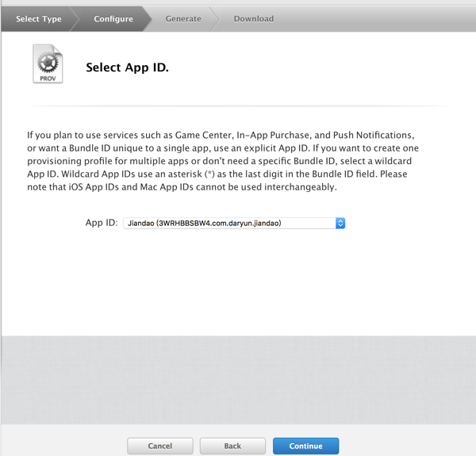Screen dimensions: 476x456
Task: Go to the Select Type step
Action: (x=39, y=19)
